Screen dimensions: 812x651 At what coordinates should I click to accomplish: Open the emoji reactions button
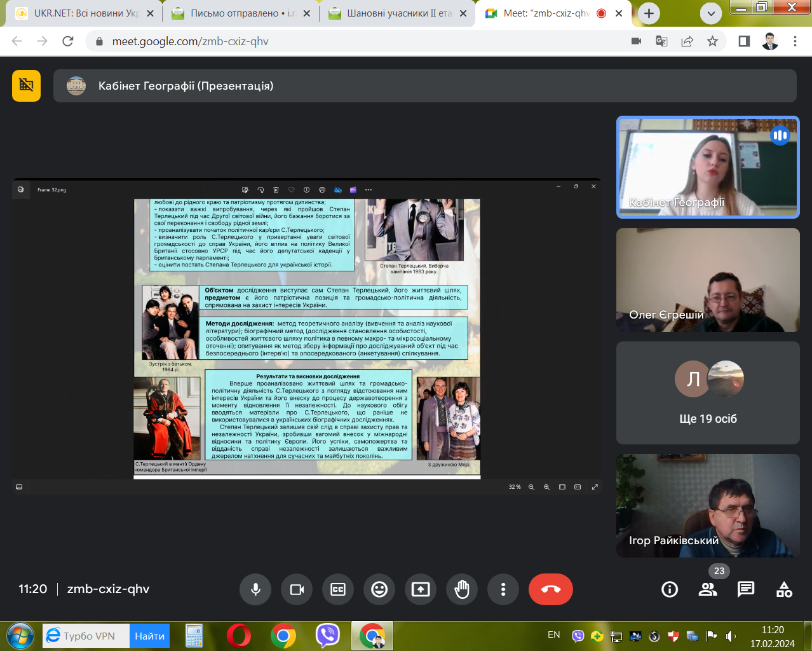[x=379, y=589]
